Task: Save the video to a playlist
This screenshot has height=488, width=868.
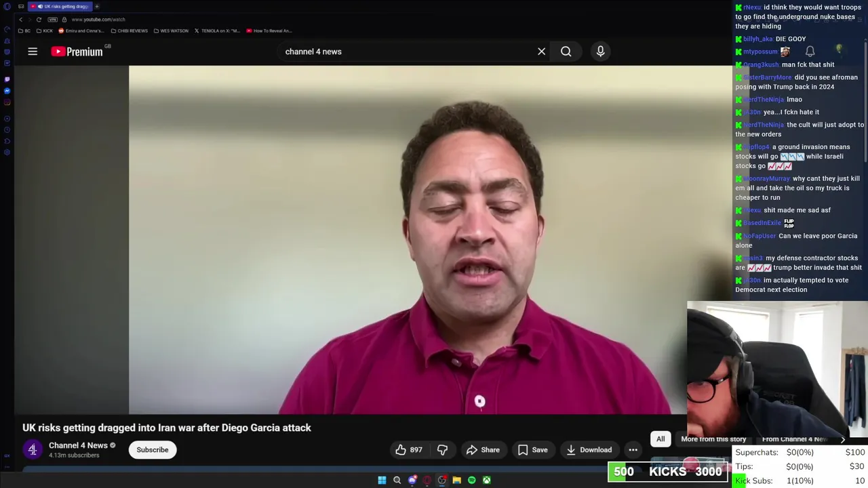Action: (532, 449)
